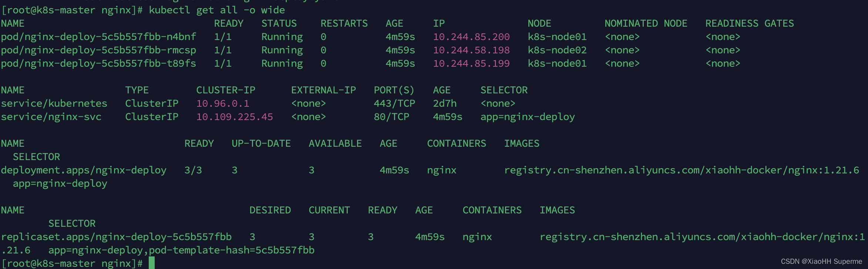Click pod name ending in t89fs
Screen dimensions: 868x269
point(98,63)
